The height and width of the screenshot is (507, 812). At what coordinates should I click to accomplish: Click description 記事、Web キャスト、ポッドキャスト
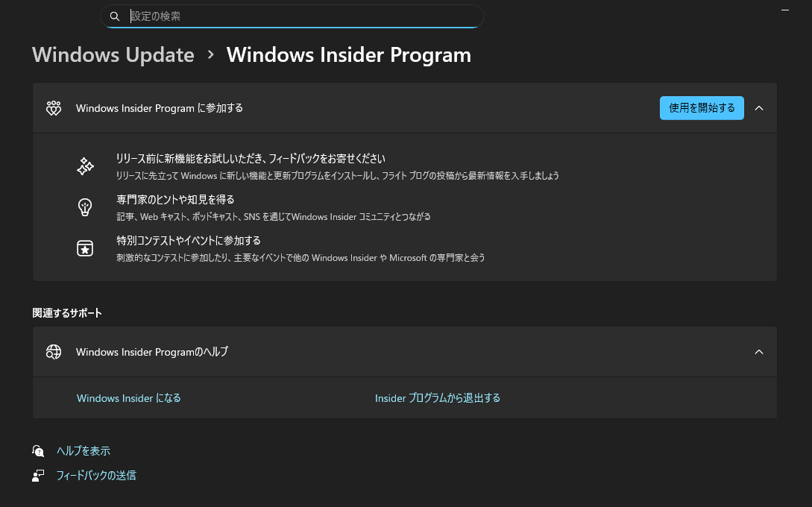274,217
